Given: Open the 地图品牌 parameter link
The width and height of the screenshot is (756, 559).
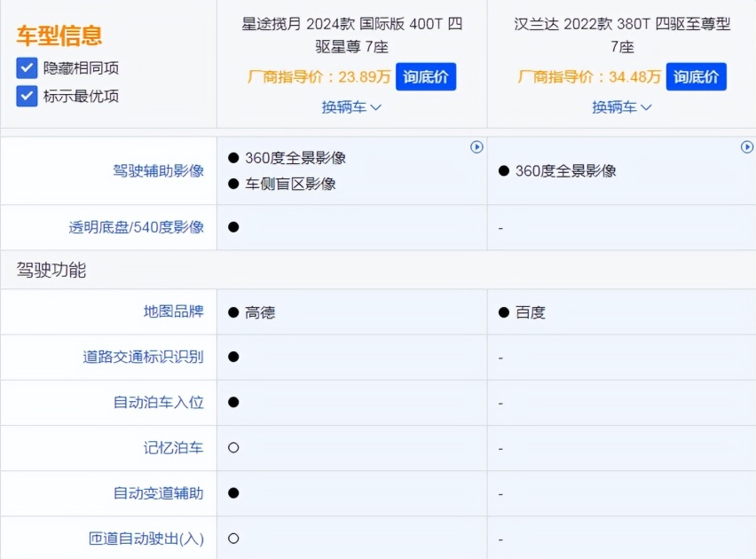Looking at the screenshot, I should (x=174, y=311).
